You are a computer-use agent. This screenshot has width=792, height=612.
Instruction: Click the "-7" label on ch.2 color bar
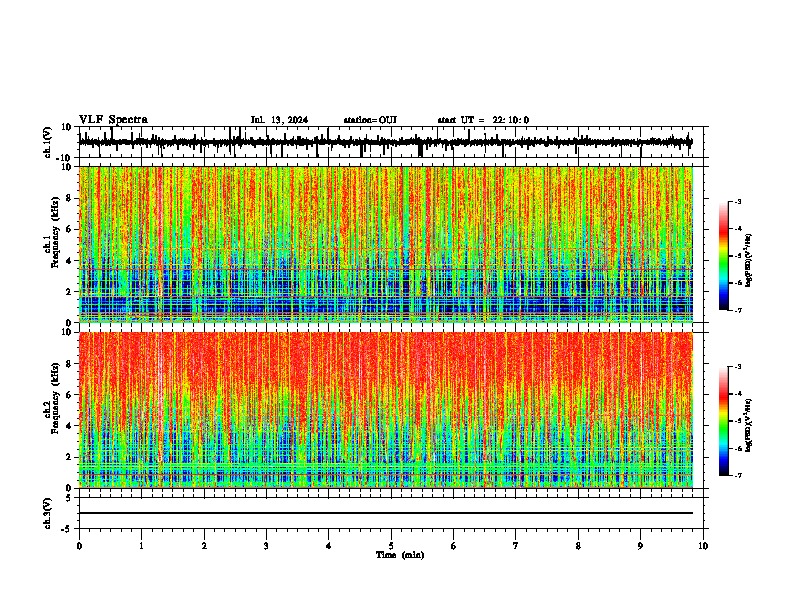[737, 476]
